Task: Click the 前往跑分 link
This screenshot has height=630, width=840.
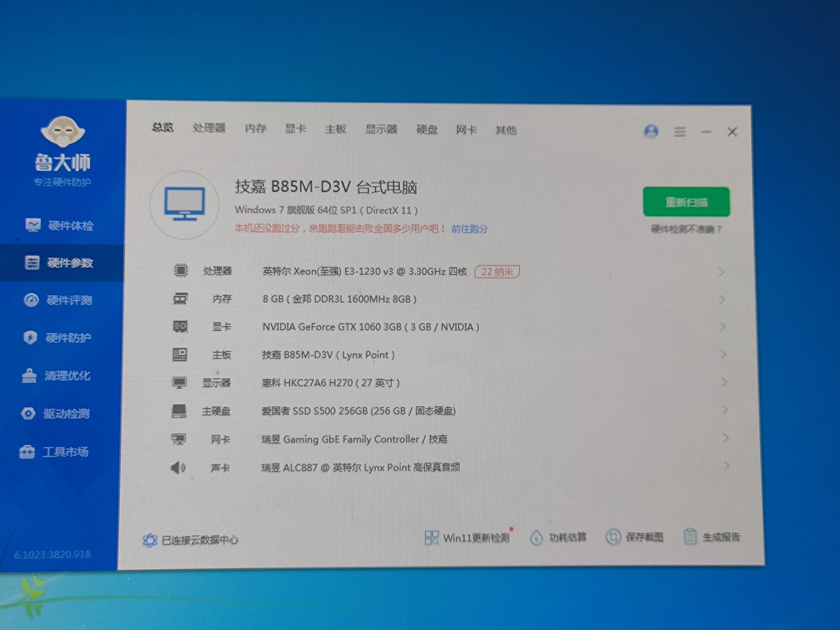Action: tap(470, 229)
